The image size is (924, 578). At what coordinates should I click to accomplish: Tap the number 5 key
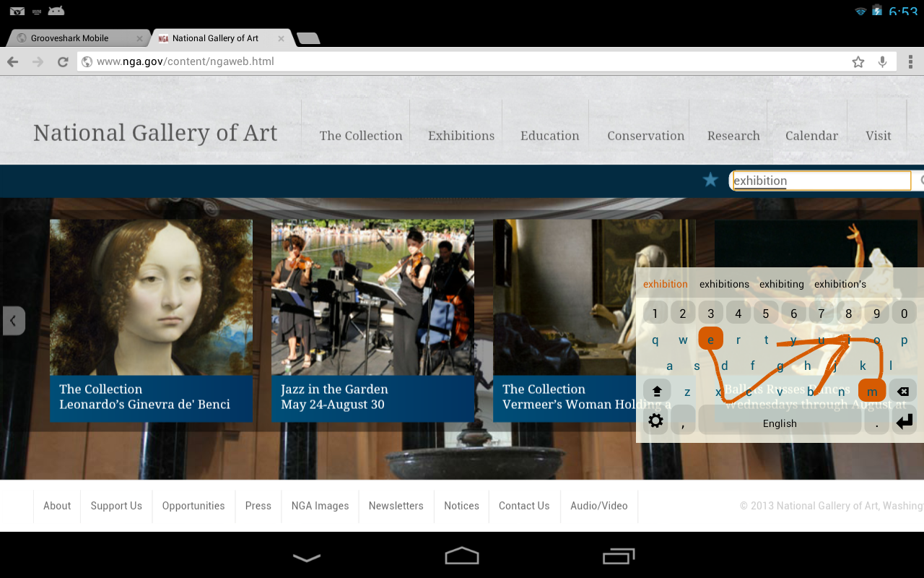(766, 313)
